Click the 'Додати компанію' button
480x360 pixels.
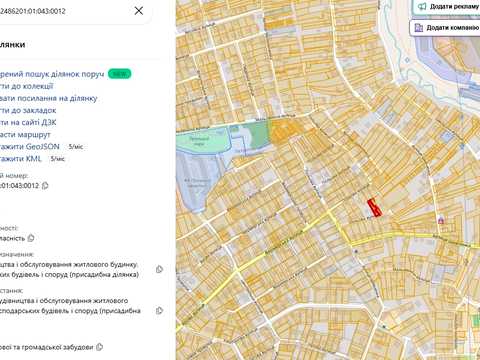point(445,28)
